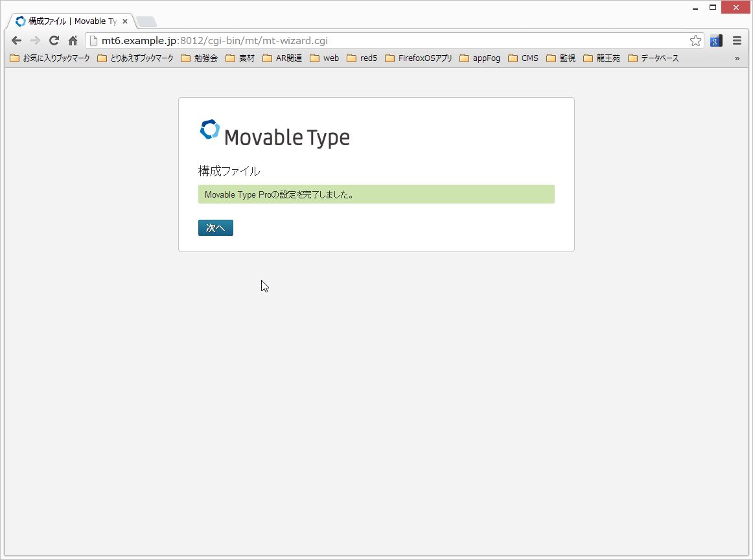753x560 pixels.
Task: Open the browser home page
Action: coord(73,41)
